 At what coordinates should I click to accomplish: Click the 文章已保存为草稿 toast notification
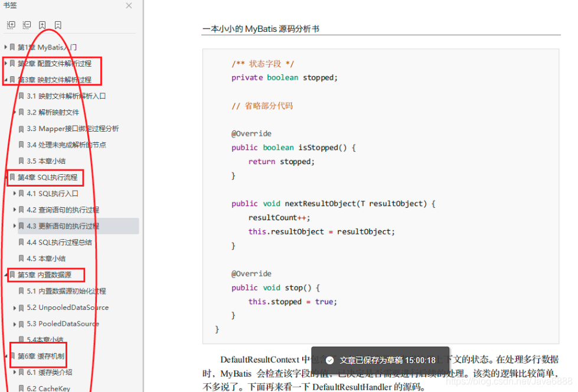380,360
